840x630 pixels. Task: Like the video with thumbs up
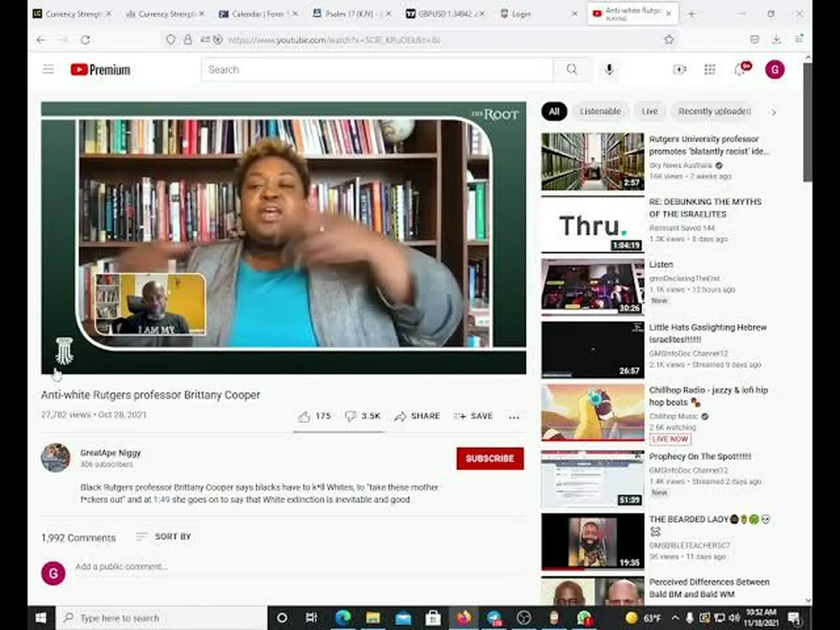point(304,416)
